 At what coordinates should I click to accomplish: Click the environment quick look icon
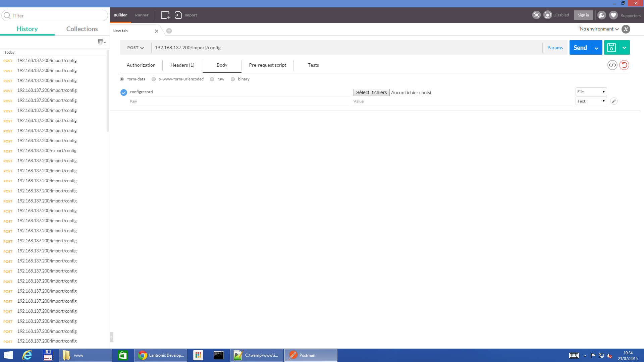coord(626,29)
